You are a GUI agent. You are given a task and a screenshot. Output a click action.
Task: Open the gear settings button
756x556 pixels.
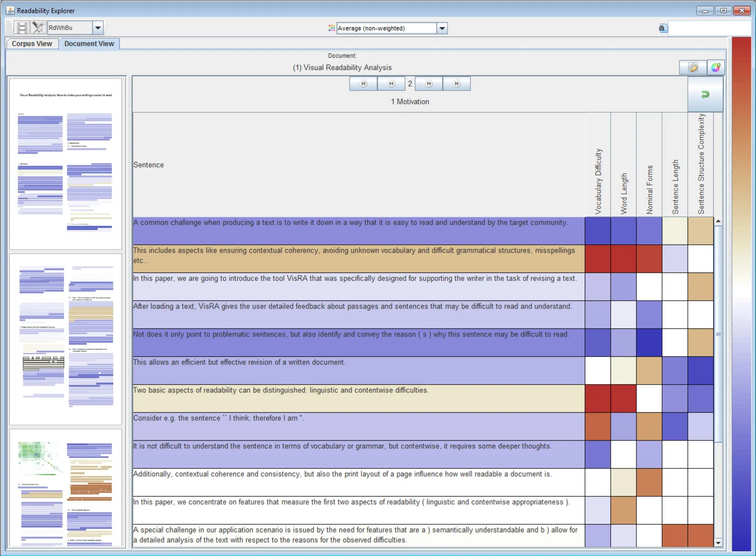coord(693,68)
